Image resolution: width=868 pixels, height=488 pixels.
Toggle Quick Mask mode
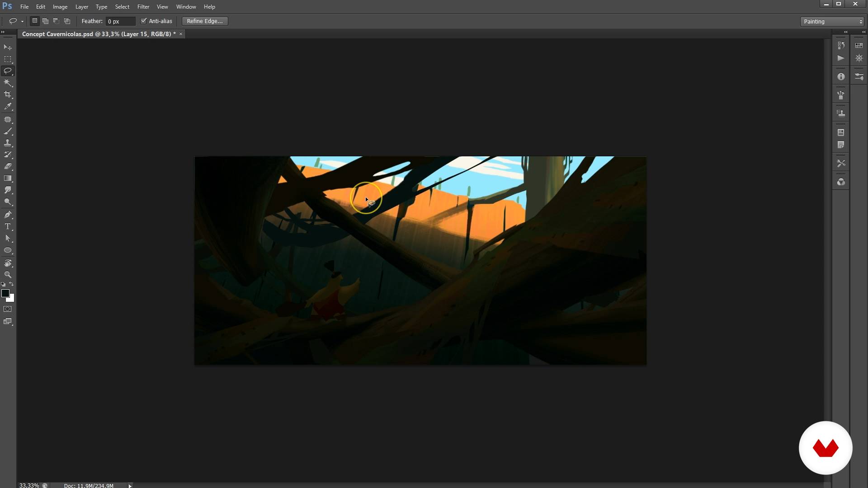(x=8, y=309)
